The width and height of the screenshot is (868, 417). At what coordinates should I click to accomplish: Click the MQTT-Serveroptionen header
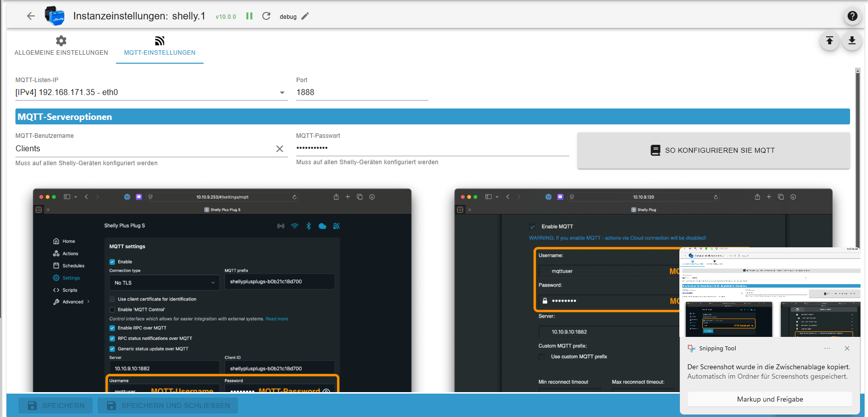click(433, 116)
